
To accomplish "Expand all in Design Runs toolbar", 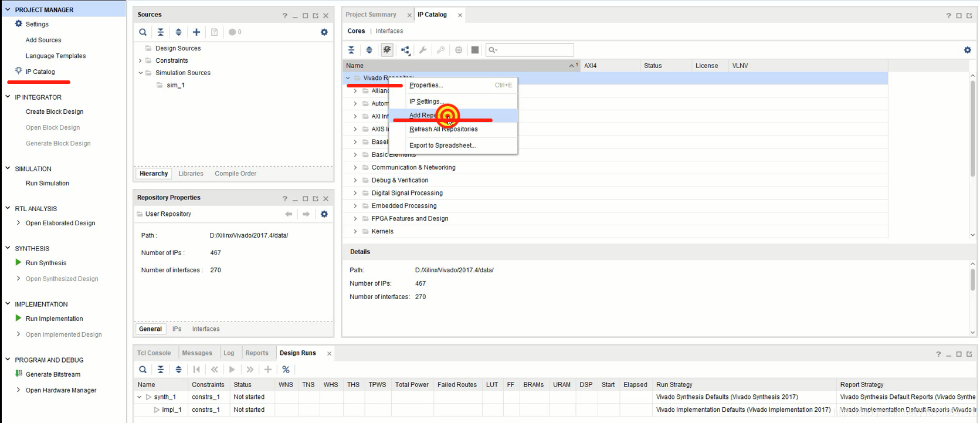I will pos(178,370).
